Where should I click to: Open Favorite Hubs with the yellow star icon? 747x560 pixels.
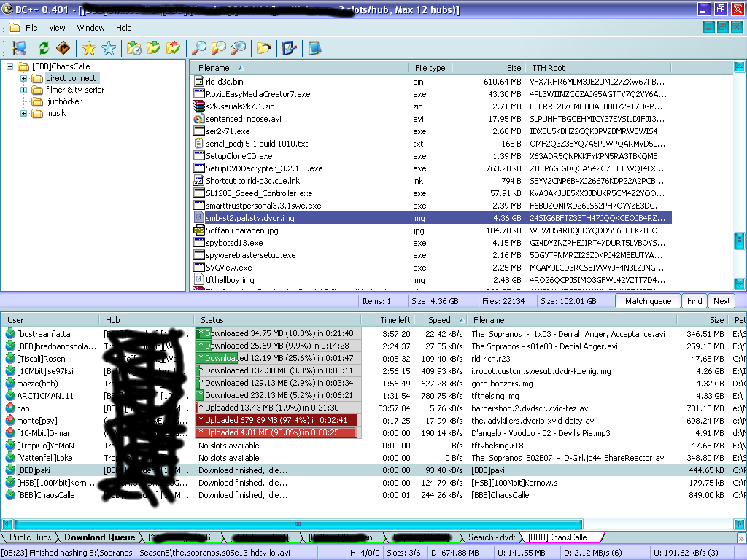(88, 48)
